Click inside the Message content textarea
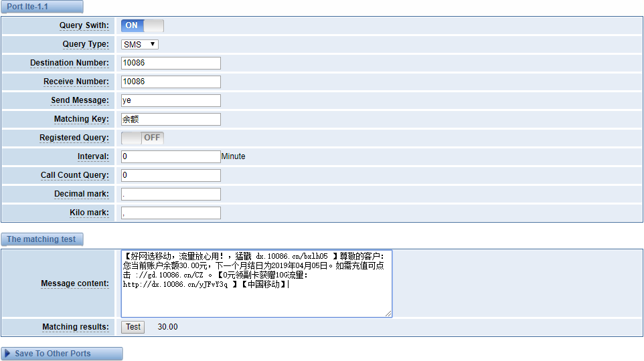This screenshot has width=644, height=361. 256,284
